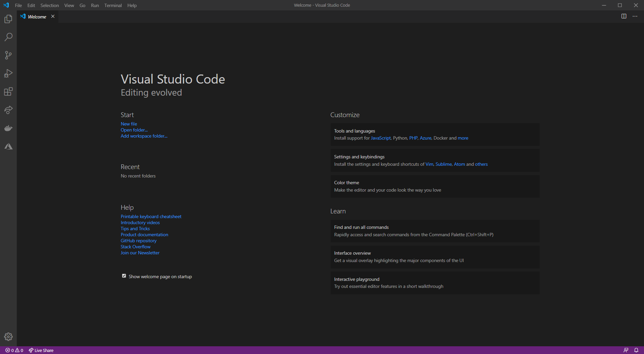The height and width of the screenshot is (354, 644).
Task: Click the New file link
Action: tap(128, 123)
